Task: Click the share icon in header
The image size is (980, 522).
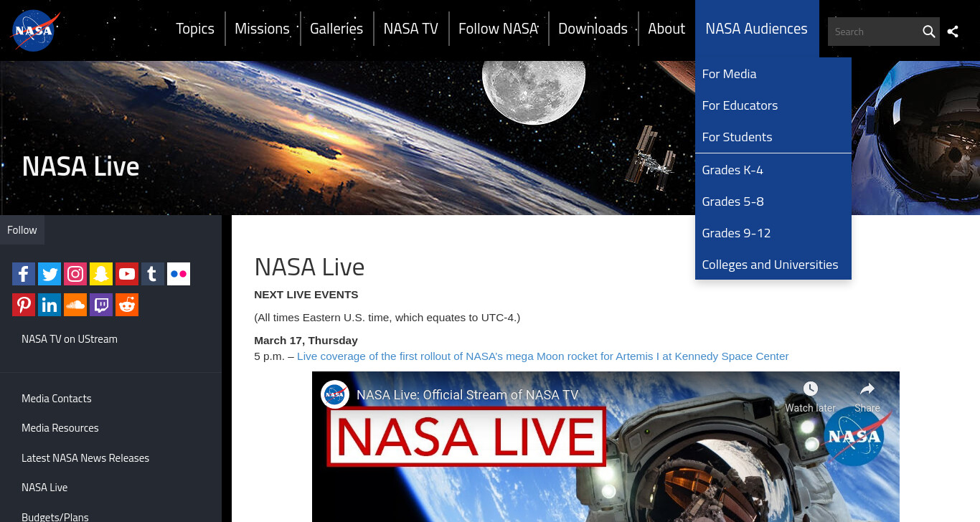Action: tap(953, 32)
